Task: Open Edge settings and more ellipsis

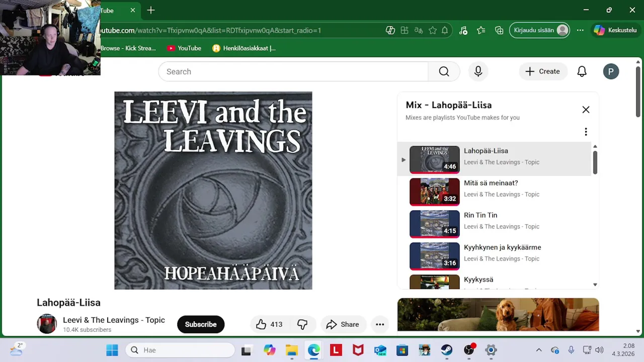Action: pos(580,30)
